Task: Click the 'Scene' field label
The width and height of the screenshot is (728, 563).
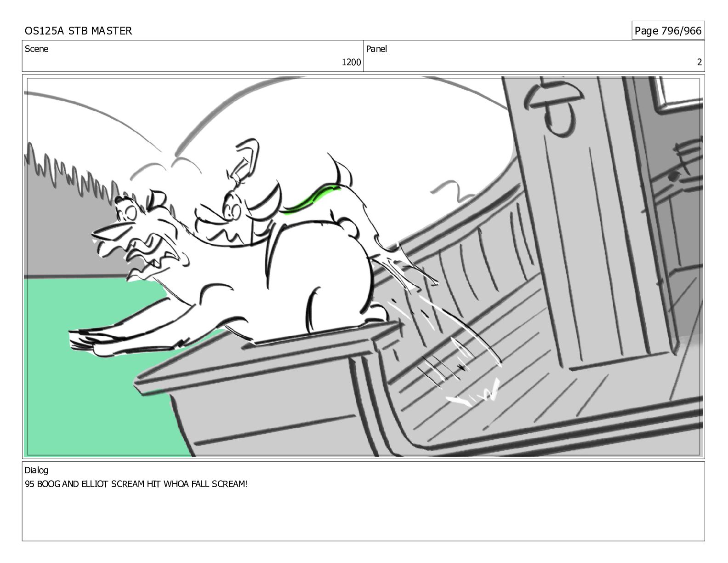Action: click(36, 49)
